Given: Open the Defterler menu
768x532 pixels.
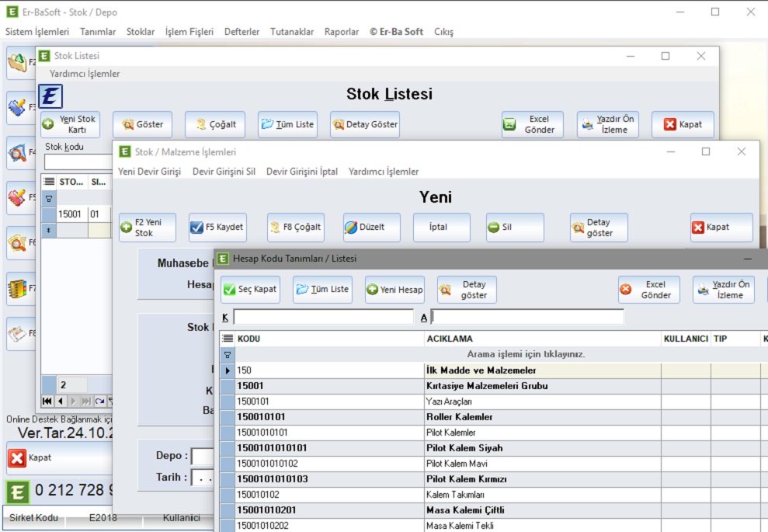Looking at the screenshot, I should pos(242,32).
